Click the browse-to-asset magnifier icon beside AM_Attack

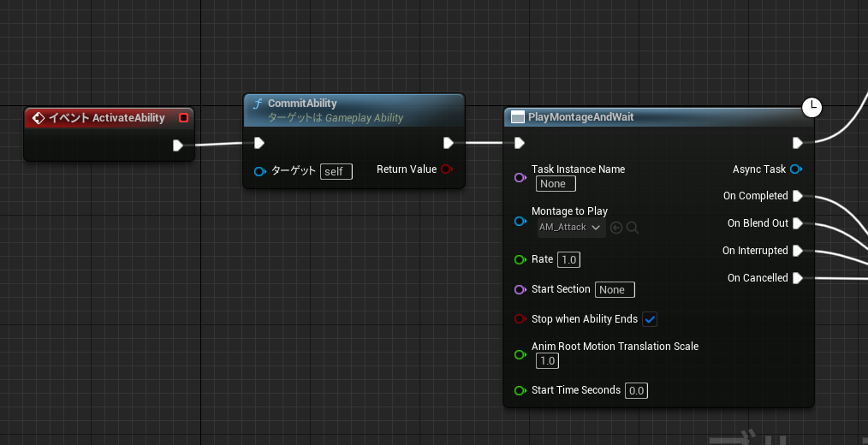coord(633,228)
